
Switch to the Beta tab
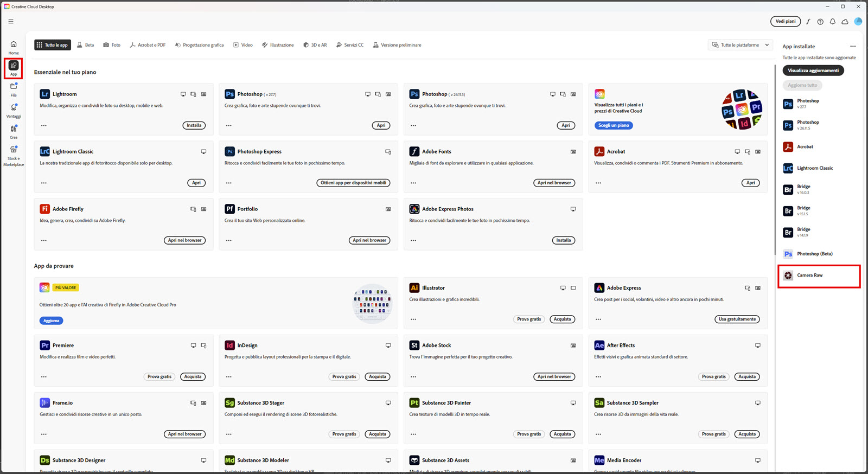coord(85,45)
